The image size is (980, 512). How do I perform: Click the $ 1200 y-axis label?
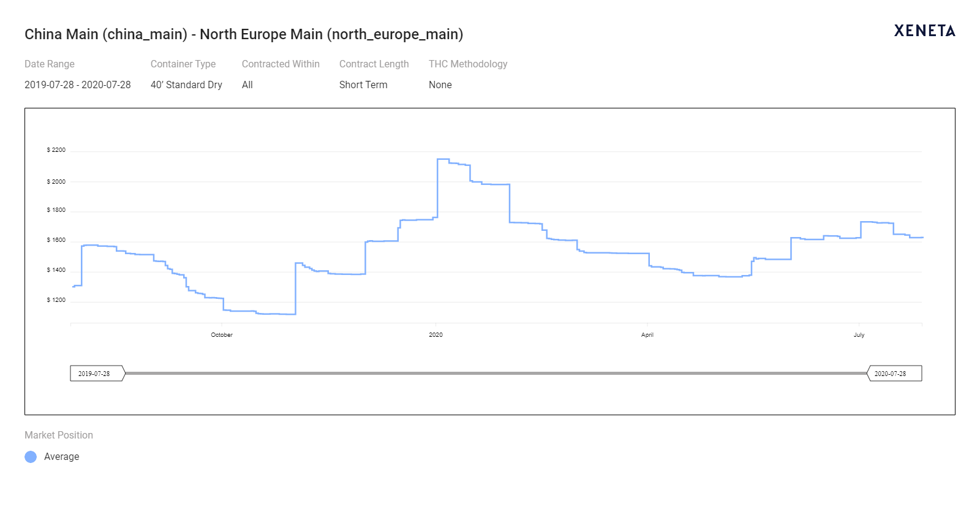click(x=56, y=300)
